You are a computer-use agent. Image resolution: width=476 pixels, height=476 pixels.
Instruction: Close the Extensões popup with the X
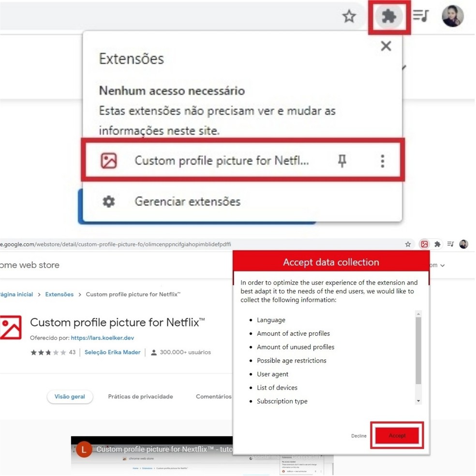[386, 46]
